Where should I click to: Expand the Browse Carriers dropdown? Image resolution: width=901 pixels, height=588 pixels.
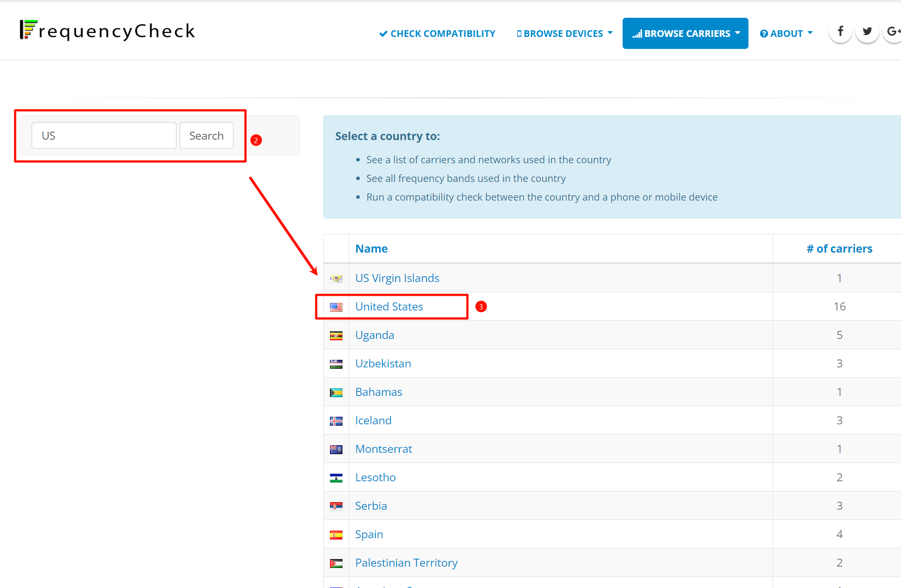coord(685,33)
